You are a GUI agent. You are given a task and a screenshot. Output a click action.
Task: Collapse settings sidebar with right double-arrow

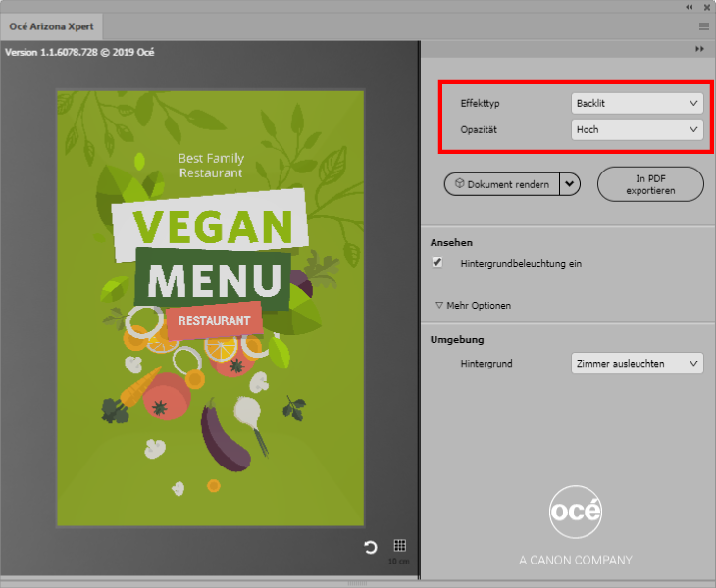699,49
